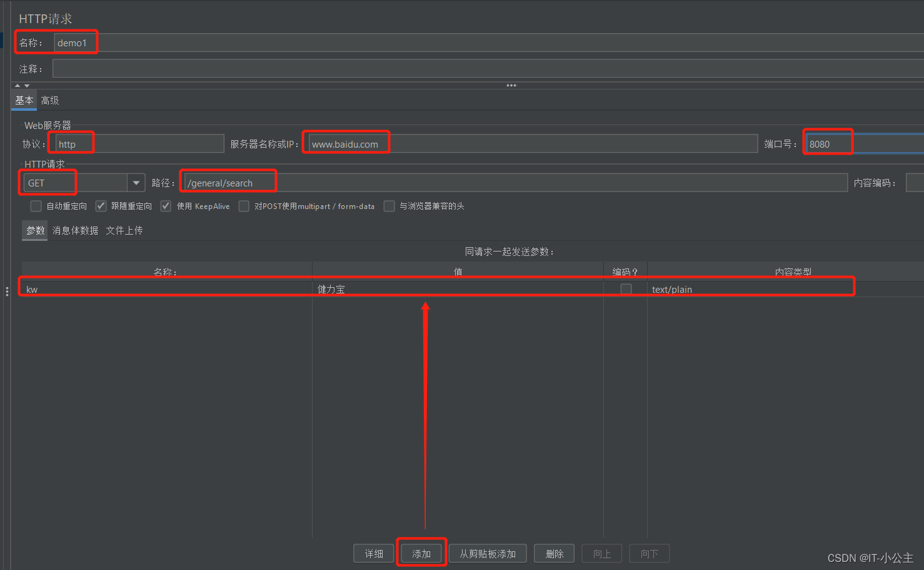Image resolution: width=924 pixels, height=570 pixels.
Task: Open the GET method dropdown
Action: [136, 183]
